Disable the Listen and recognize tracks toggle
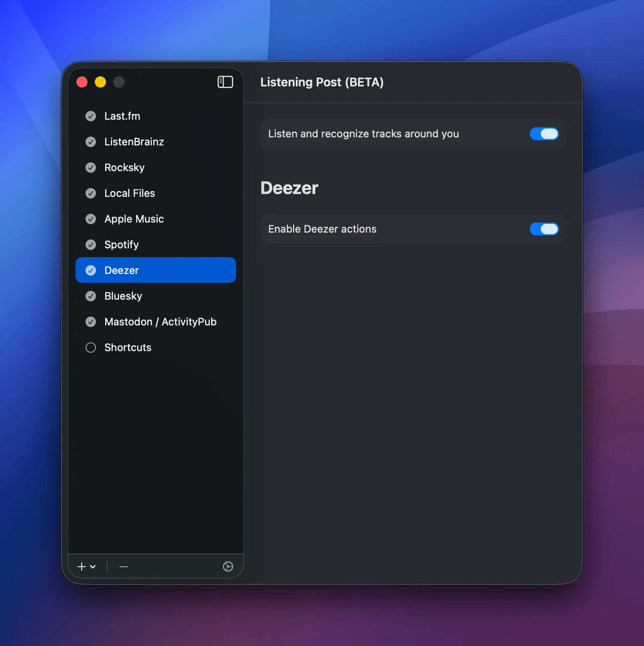 click(x=544, y=134)
